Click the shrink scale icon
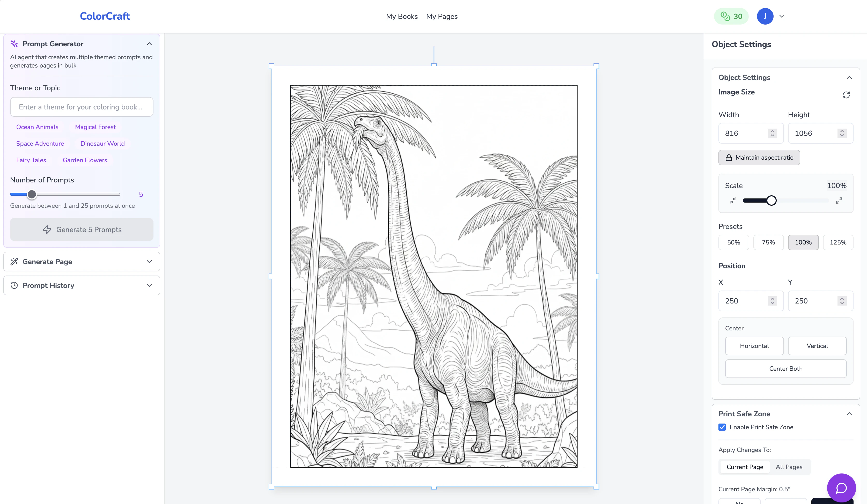This screenshot has width=867, height=504. [x=733, y=201]
